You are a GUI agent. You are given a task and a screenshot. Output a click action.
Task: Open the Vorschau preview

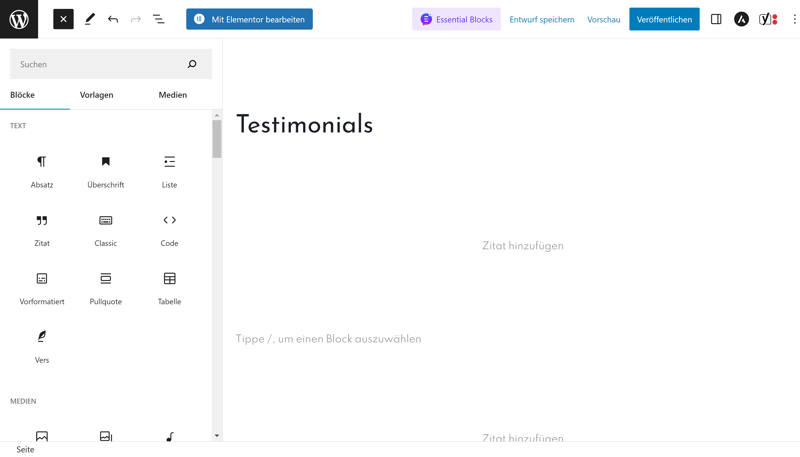[604, 19]
